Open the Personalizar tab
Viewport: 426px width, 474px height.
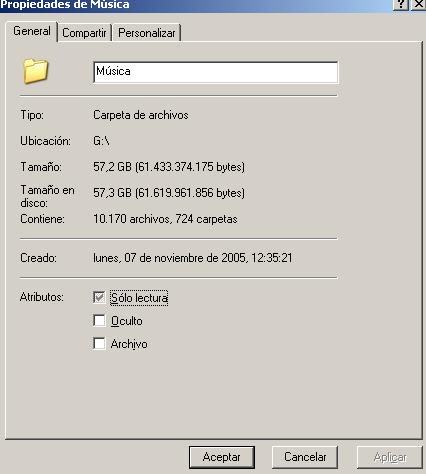(147, 33)
